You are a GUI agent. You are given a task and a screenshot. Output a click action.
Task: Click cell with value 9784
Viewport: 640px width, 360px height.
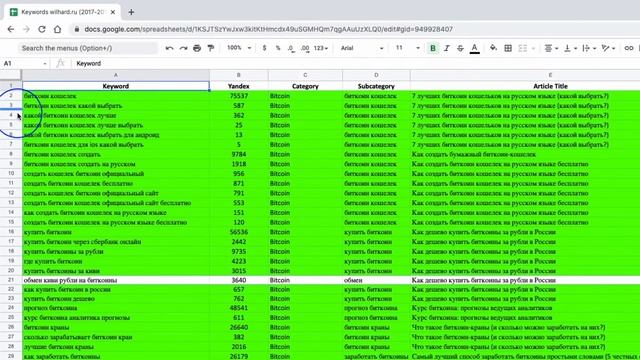[x=239, y=154]
